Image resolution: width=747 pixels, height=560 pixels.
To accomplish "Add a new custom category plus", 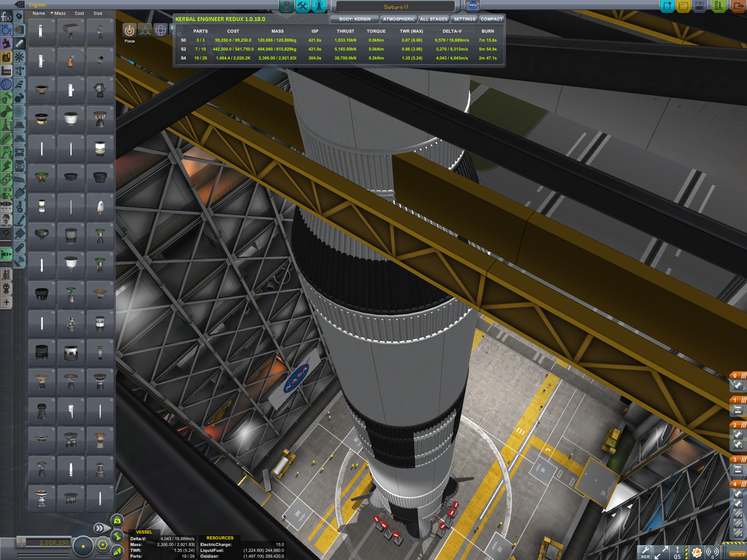I will [6, 302].
